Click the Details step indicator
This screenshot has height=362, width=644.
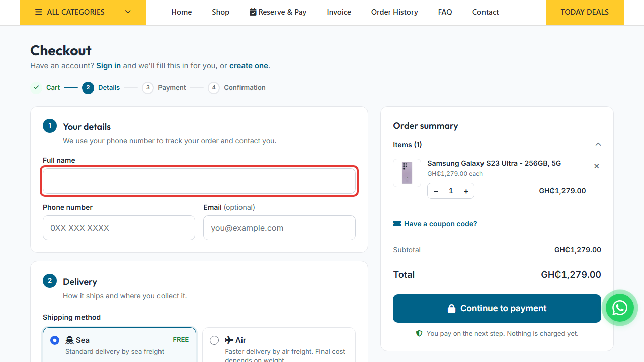[x=101, y=87]
